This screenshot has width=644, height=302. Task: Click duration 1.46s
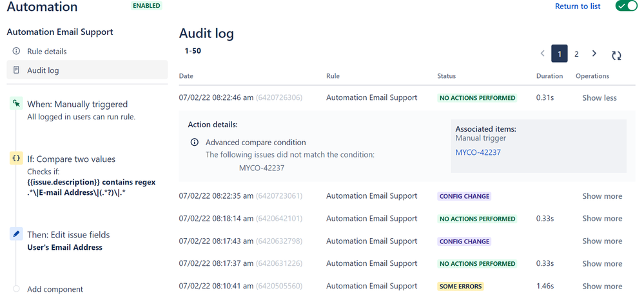click(545, 286)
